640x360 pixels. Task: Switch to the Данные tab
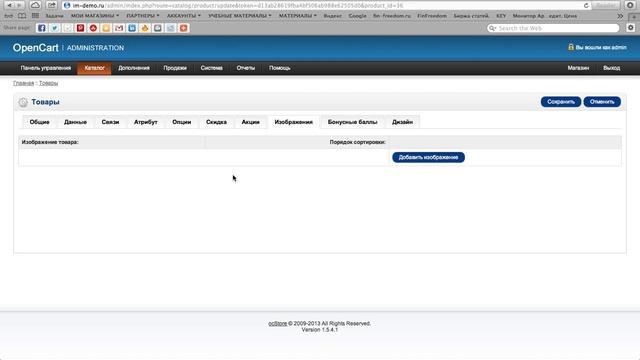click(76, 122)
